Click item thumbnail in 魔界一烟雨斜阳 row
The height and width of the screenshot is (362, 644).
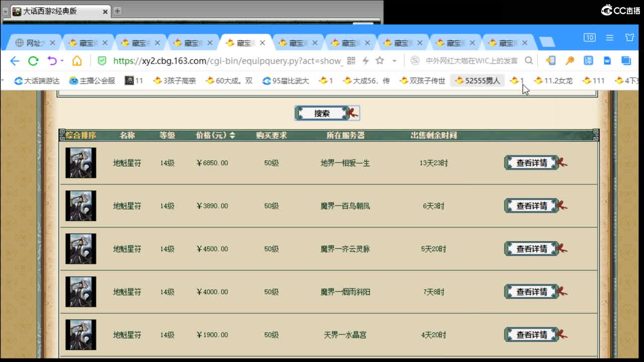coord(80,292)
